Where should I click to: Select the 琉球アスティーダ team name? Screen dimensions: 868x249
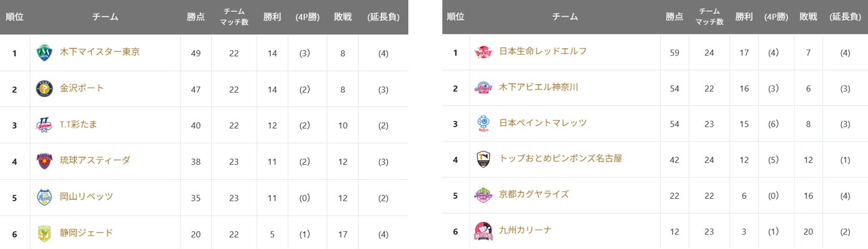tap(95, 160)
